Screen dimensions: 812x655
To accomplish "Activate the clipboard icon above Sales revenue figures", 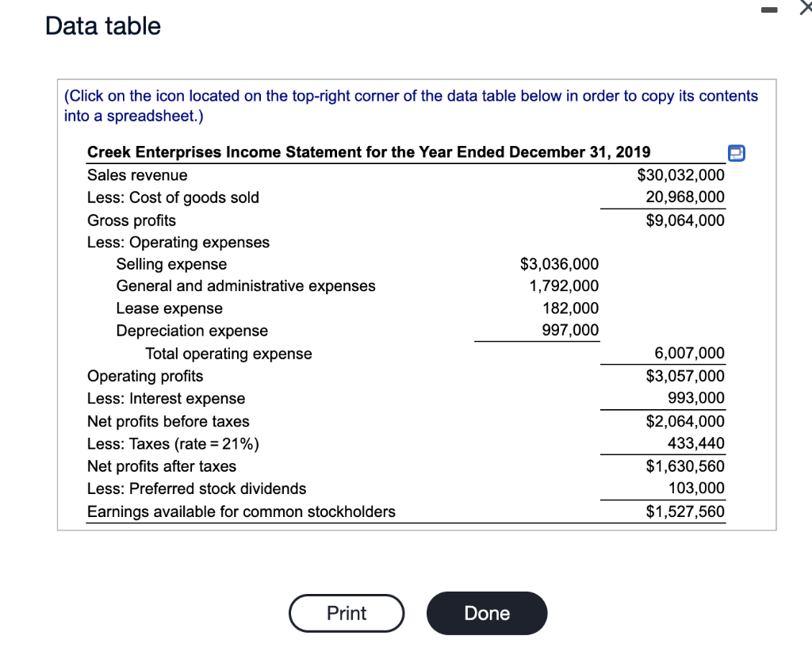I will point(737,153).
